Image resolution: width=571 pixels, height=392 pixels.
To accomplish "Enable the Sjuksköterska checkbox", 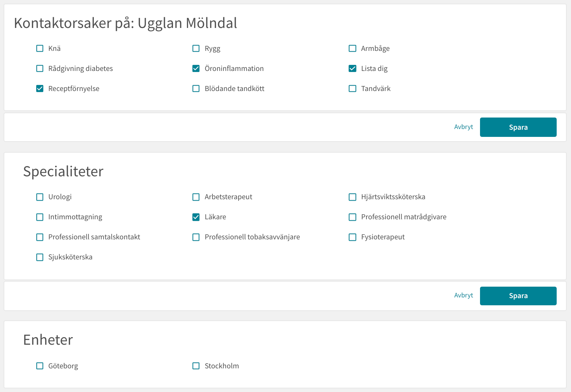I will click(40, 257).
